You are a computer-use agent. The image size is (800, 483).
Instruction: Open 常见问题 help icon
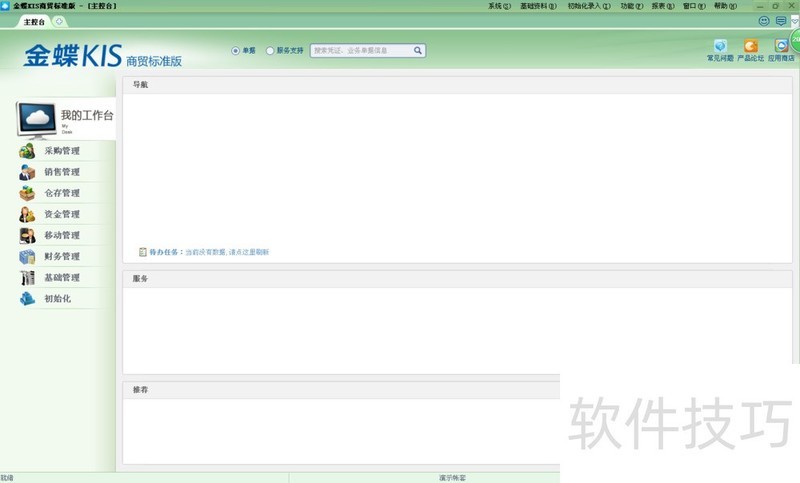(720, 46)
